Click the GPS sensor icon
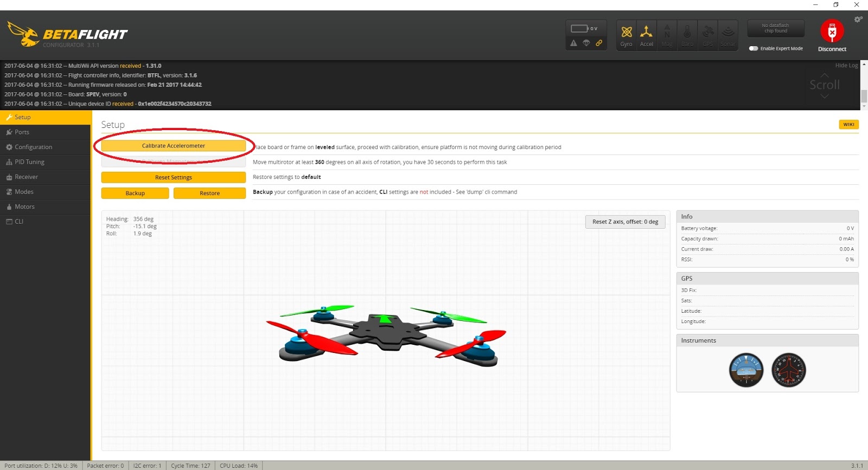 708,33
